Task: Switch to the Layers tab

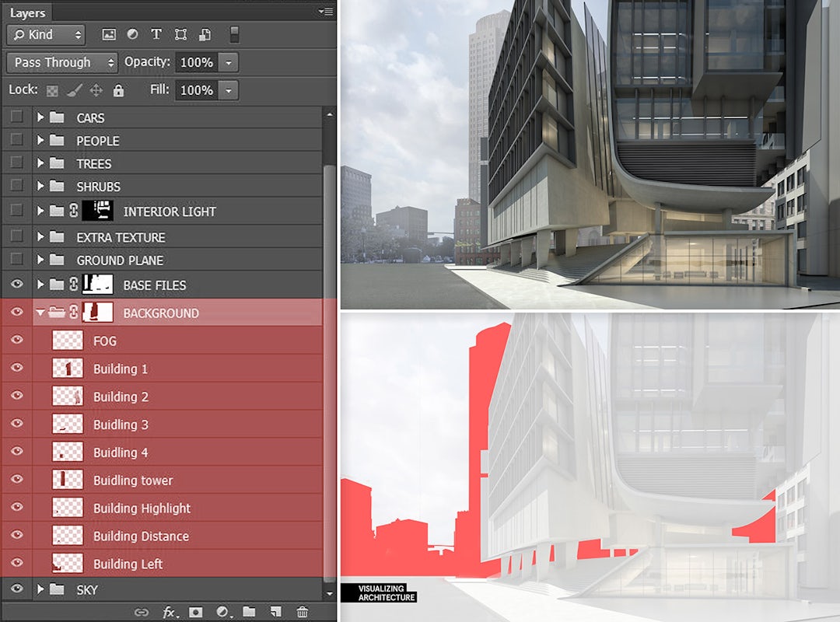Action: pyautogui.click(x=28, y=12)
